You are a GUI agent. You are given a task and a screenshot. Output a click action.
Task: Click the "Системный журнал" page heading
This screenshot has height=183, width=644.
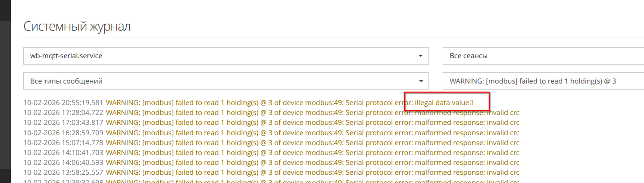[x=77, y=26]
